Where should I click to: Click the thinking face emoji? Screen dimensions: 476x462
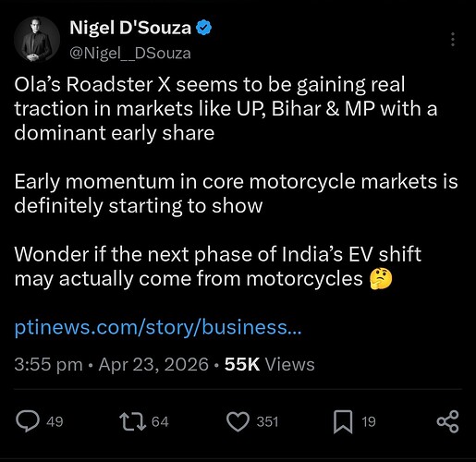click(381, 279)
